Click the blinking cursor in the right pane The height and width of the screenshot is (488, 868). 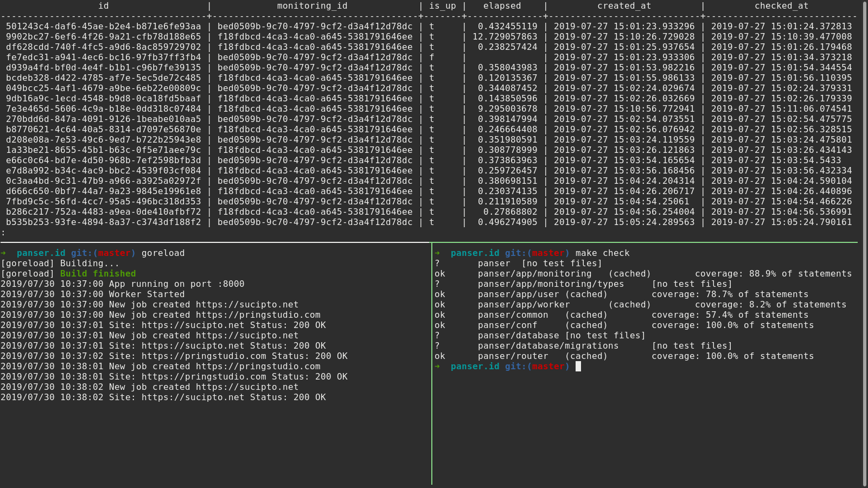click(578, 367)
